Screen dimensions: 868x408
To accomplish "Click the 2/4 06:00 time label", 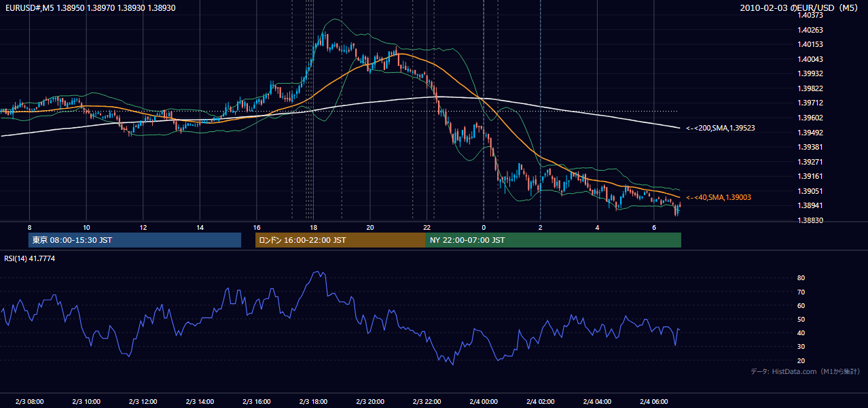I will [x=654, y=401].
